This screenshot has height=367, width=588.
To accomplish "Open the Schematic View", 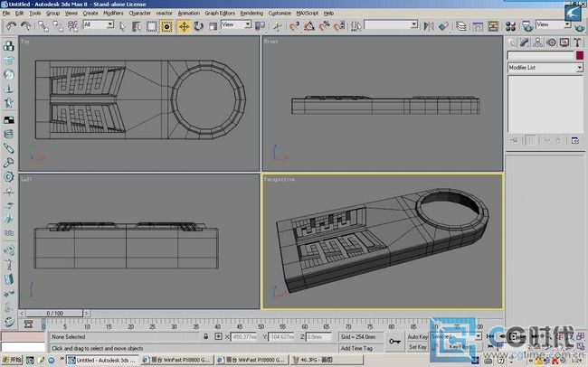I will 493,26.
